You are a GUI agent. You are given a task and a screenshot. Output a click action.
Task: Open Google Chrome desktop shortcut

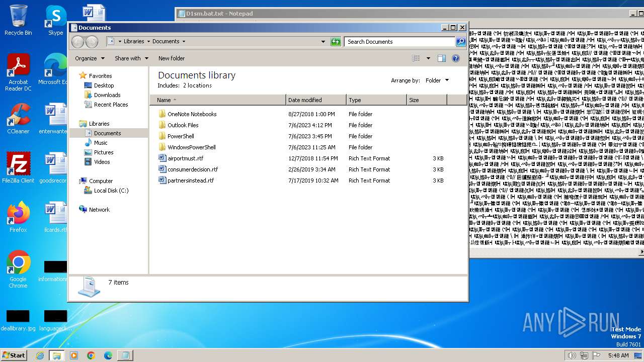click(18, 269)
